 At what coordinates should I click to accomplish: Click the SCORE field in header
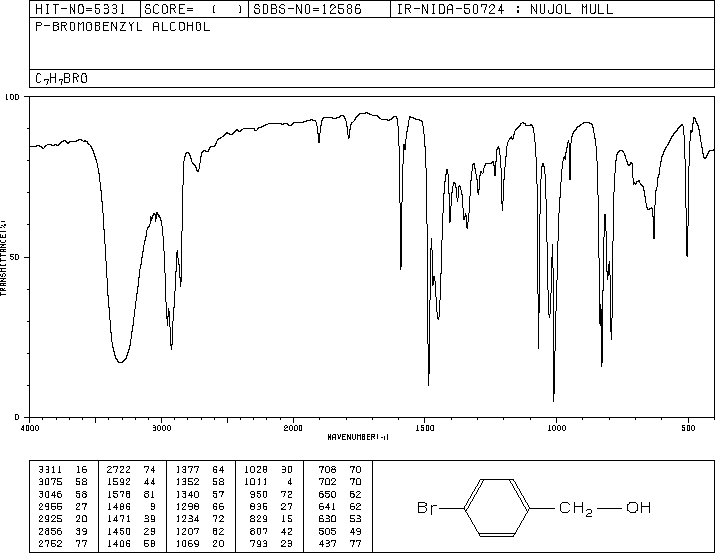pyautogui.click(x=194, y=9)
